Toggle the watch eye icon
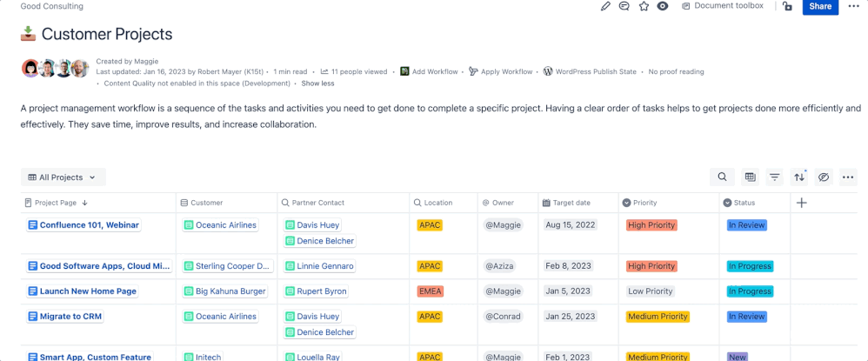 click(x=662, y=6)
